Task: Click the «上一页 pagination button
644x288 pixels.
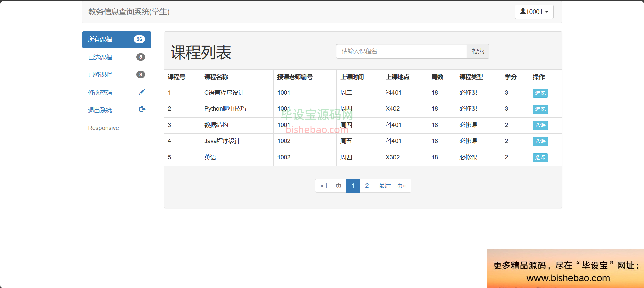Action: point(331,186)
